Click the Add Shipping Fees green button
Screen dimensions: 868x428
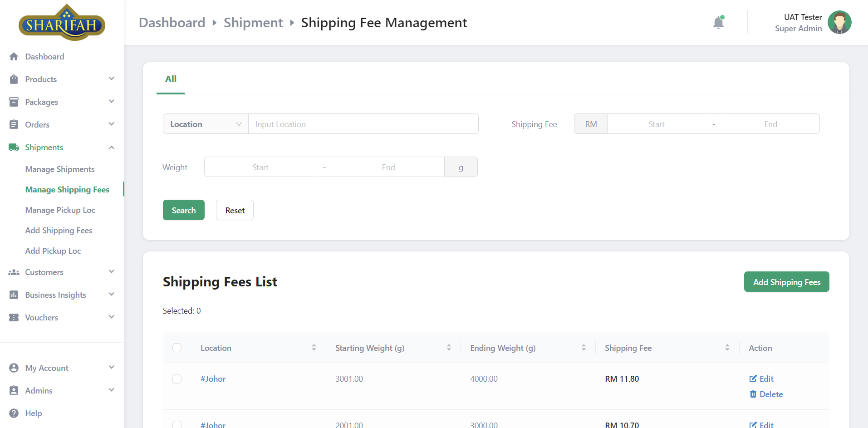pos(787,282)
